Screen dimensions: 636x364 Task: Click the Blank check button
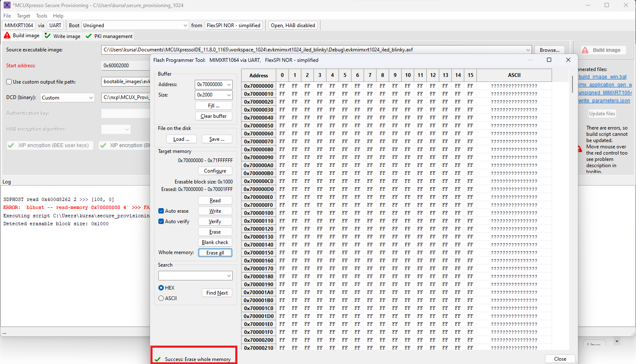[x=215, y=242]
